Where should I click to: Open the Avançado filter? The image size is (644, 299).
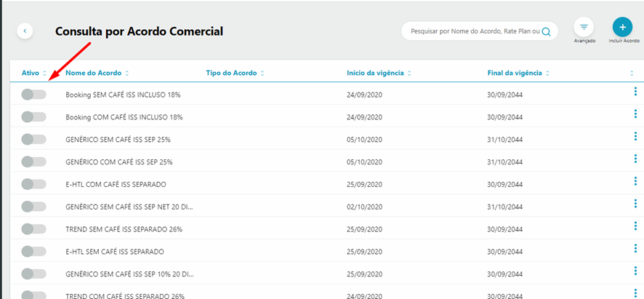coord(584,27)
